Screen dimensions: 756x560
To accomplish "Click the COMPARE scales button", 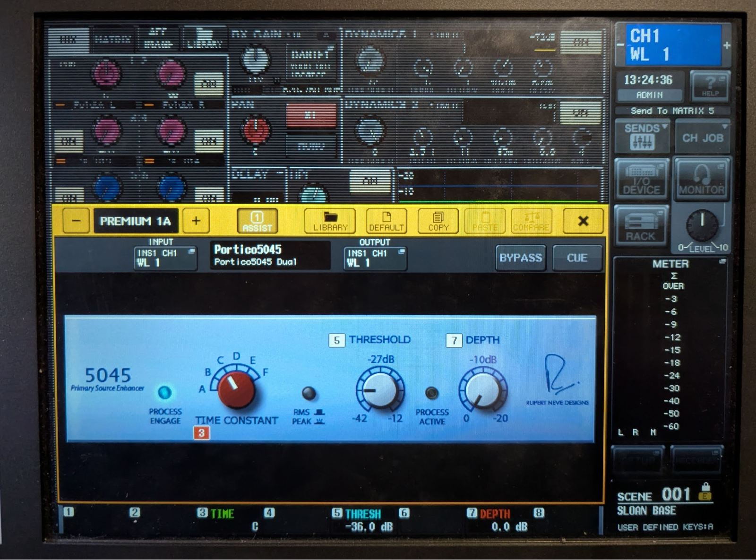I will 531,221.
